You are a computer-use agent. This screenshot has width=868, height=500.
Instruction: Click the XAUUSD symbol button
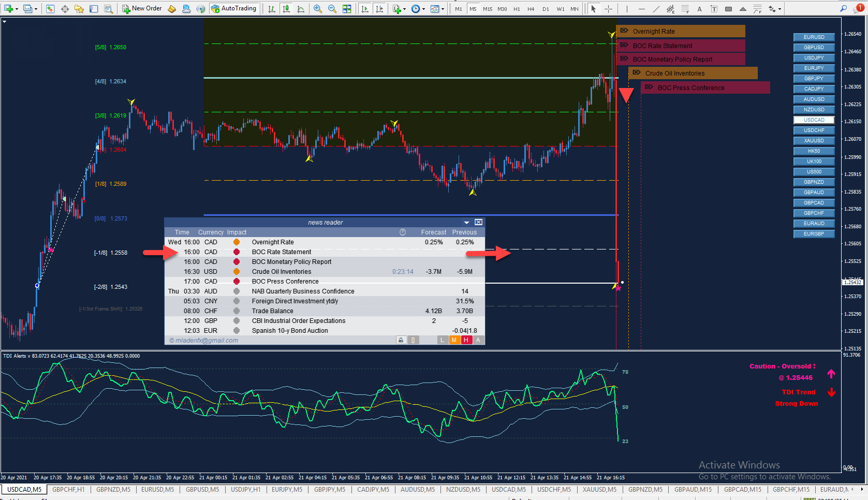pos(814,141)
